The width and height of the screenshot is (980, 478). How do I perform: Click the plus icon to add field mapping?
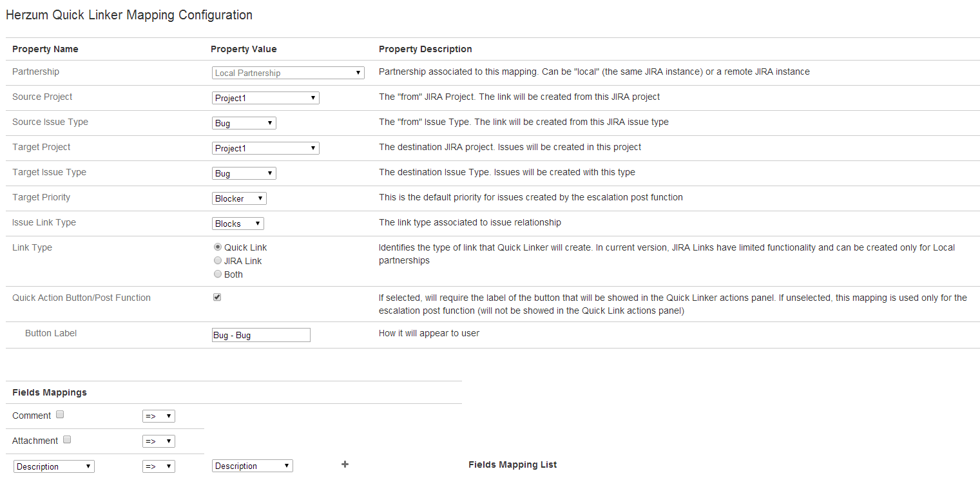(345, 464)
